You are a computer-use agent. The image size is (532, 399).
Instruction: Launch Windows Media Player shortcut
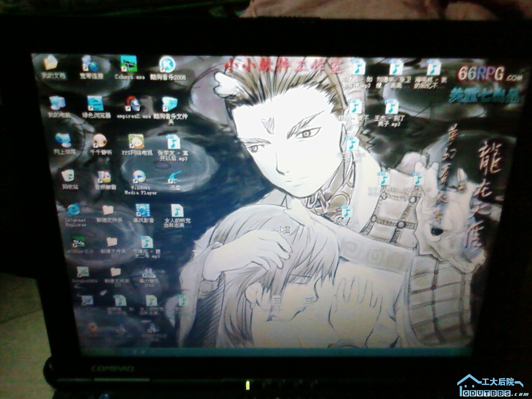139,177
